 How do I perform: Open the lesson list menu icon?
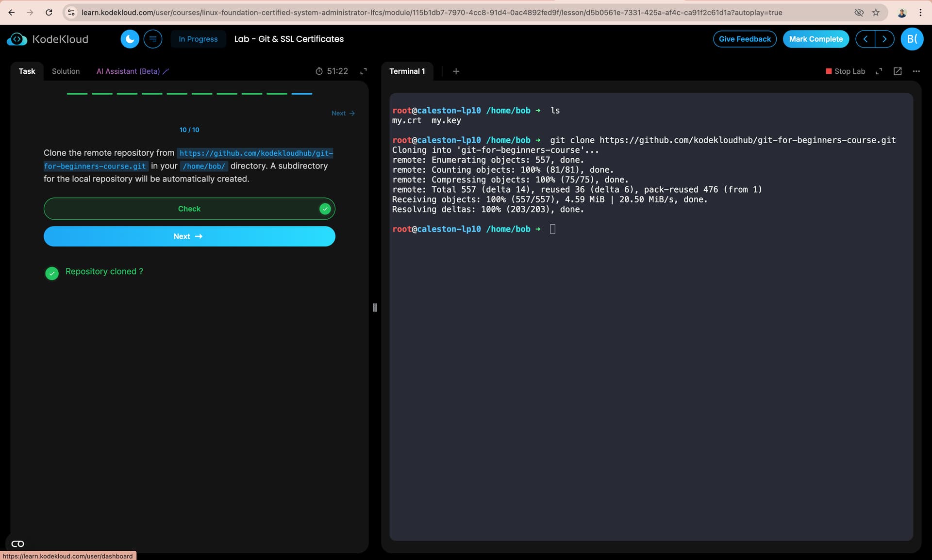click(153, 39)
